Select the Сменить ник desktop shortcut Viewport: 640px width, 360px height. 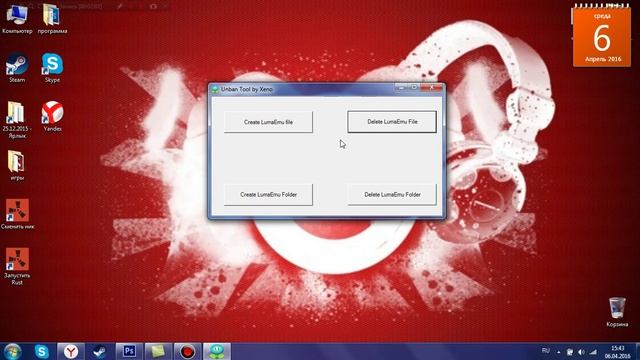pos(17,214)
